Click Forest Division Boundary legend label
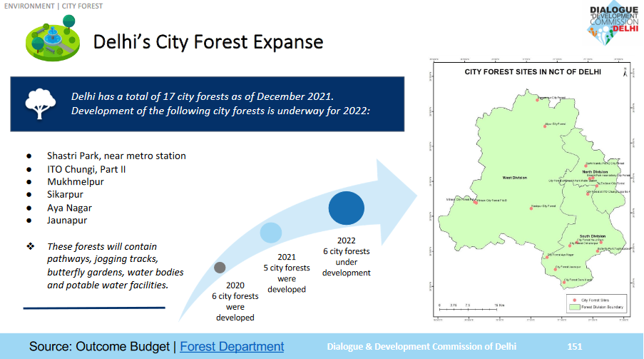Image resolution: width=644 pixels, height=359 pixels. [x=602, y=307]
